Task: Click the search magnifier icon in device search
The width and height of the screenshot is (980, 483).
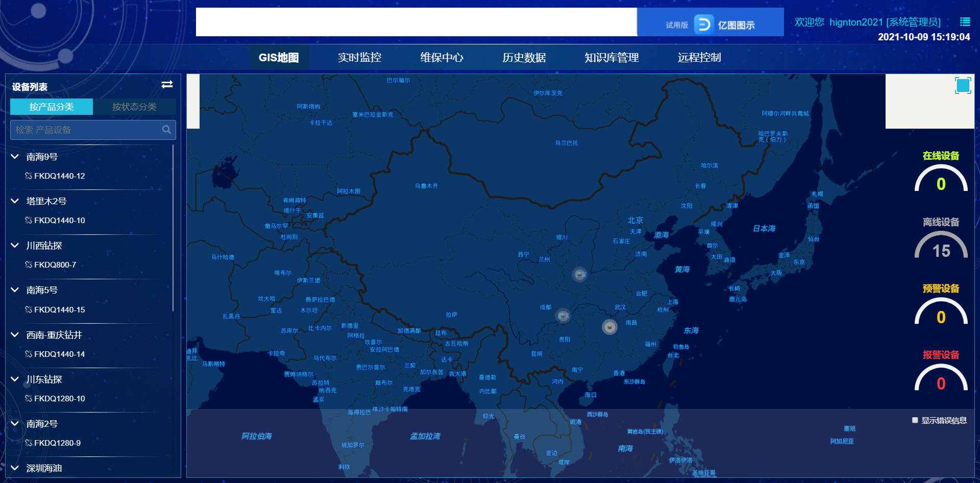Action: coord(166,130)
